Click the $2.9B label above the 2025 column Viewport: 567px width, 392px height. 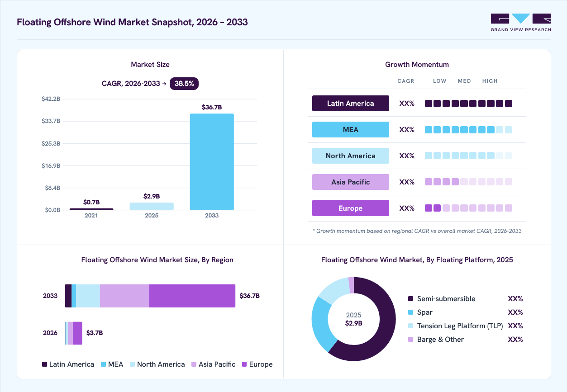(x=152, y=196)
